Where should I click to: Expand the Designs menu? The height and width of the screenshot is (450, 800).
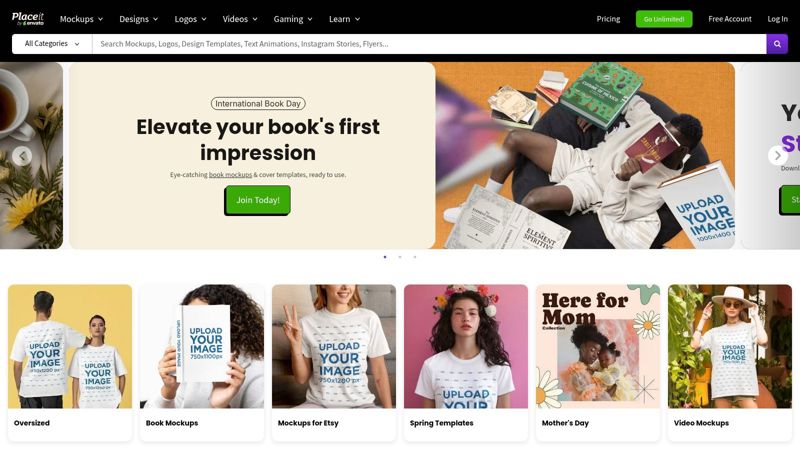coord(139,19)
